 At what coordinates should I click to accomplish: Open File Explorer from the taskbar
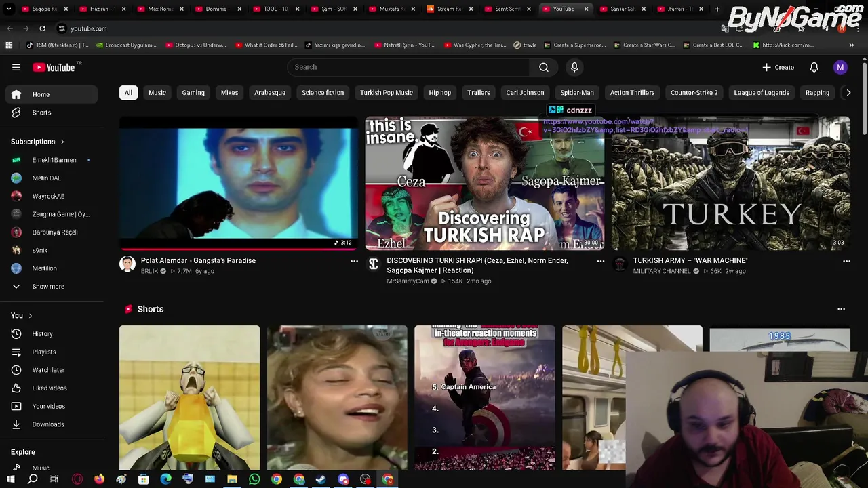coord(232,479)
